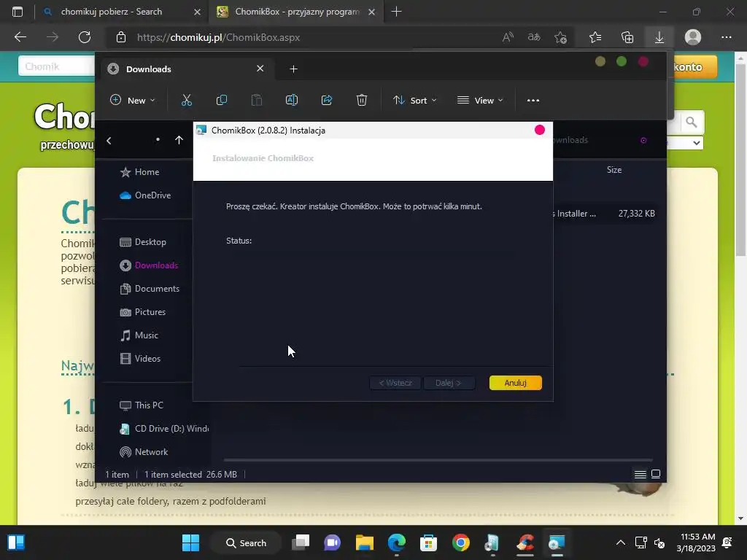Click the Copy icon in Explorer toolbar
This screenshot has width=747, height=560.
222,100
